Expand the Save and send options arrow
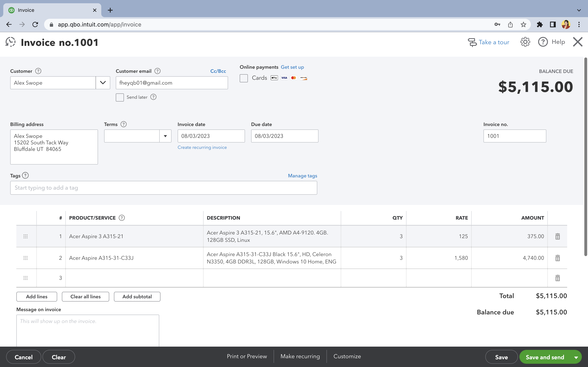Image resolution: width=588 pixels, height=367 pixels. (576, 357)
